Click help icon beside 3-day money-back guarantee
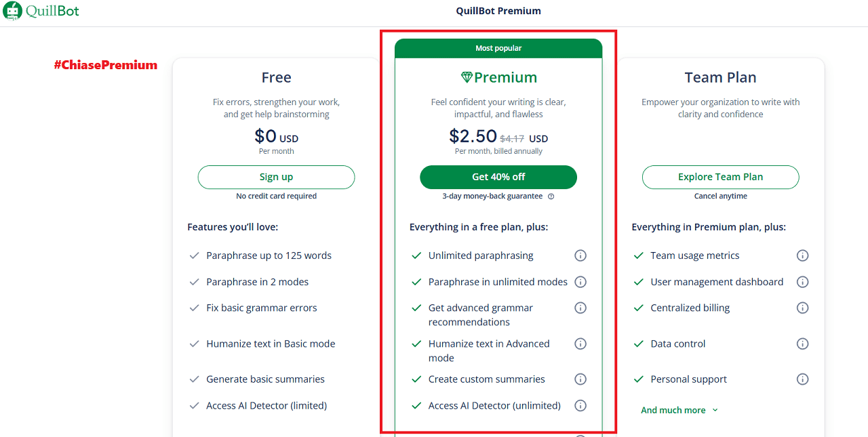 [x=551, y=196]
